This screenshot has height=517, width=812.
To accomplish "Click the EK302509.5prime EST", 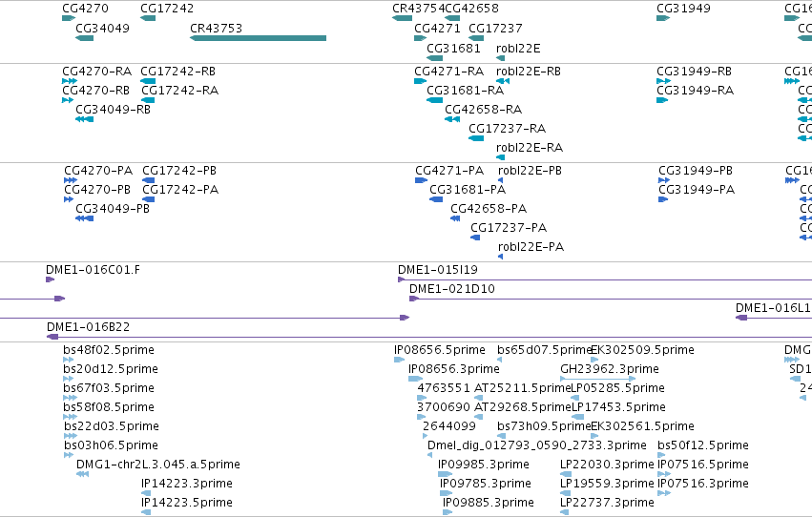I will tap(594, 361).
